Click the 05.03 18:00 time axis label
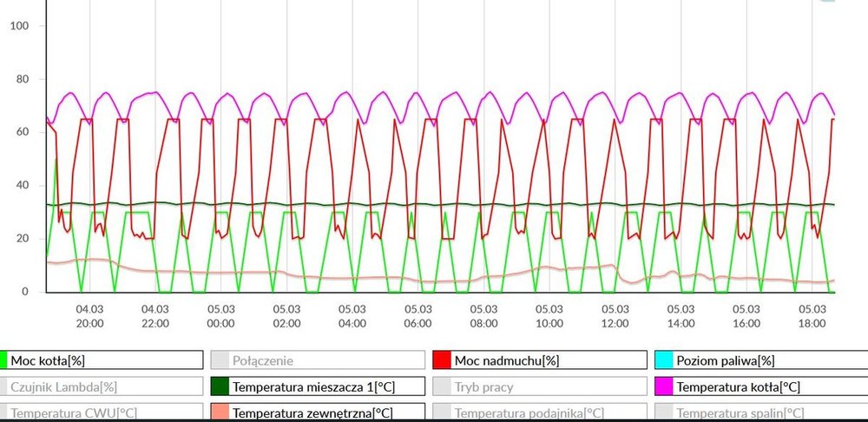 tap(812, 316)
